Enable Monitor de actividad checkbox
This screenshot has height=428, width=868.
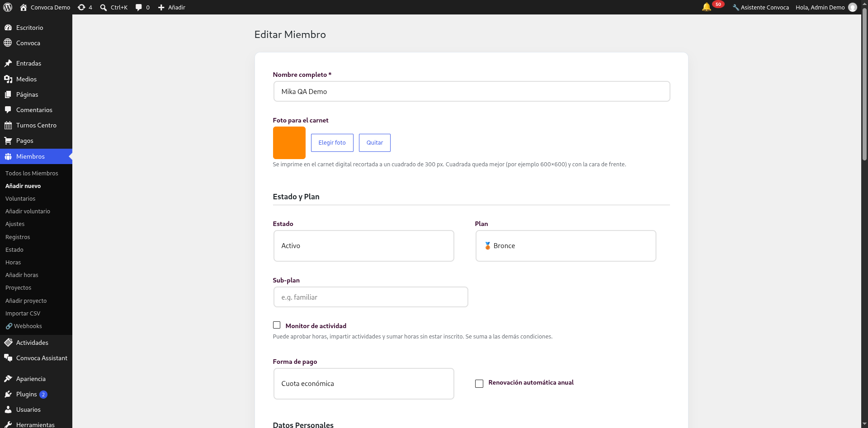[x=277, y=325]
